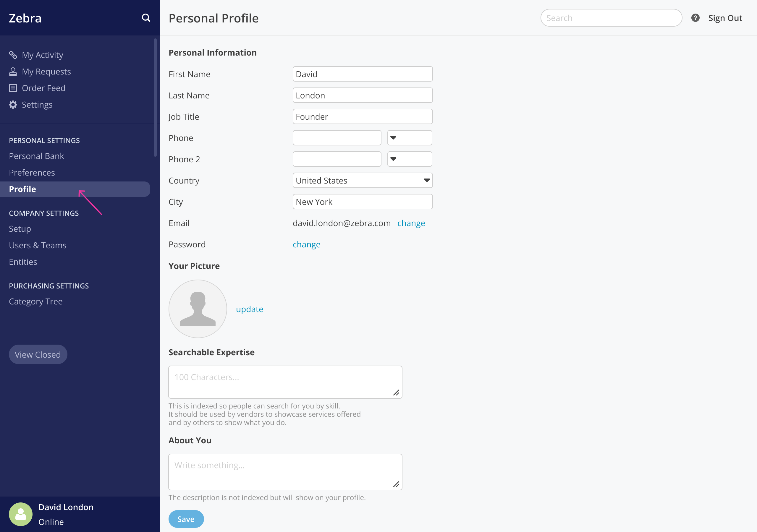Click the Order Feed list icon
Image resolution: width=757 pixels, height=532 pixels.
click(13, 88)
